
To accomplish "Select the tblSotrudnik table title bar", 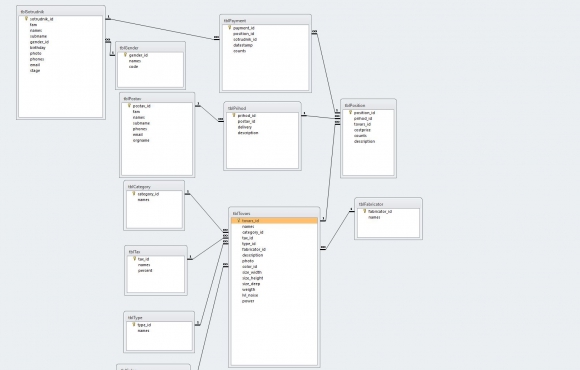I will pos(61,11).
